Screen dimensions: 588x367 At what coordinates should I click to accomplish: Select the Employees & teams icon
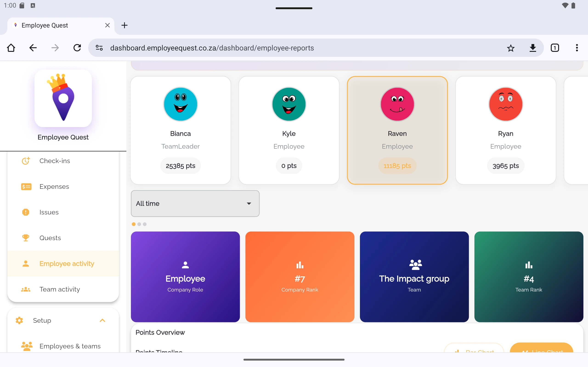26,346
